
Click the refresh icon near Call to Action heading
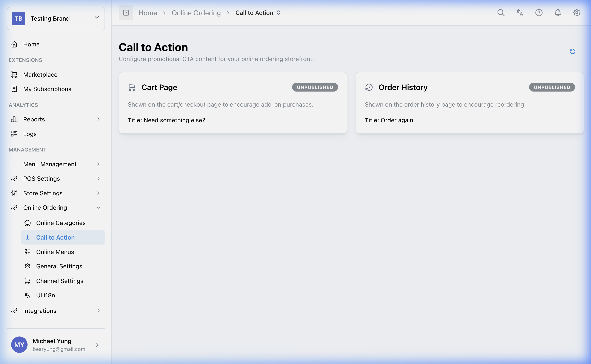573,51
